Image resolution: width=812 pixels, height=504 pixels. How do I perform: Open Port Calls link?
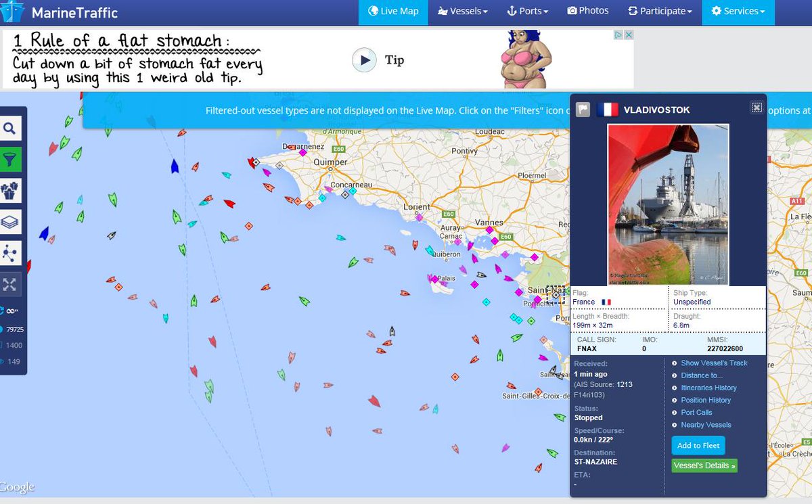696,413
